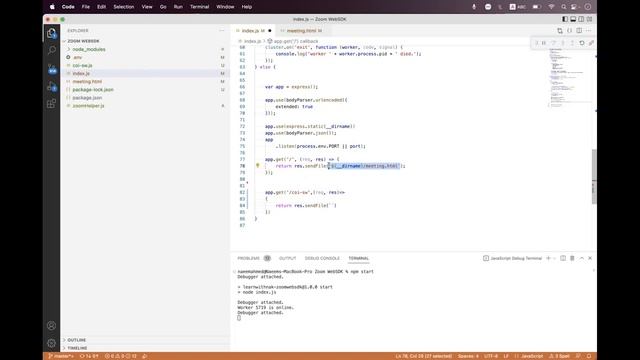Open macOS Spotlight search icon

tap(564, 7)
